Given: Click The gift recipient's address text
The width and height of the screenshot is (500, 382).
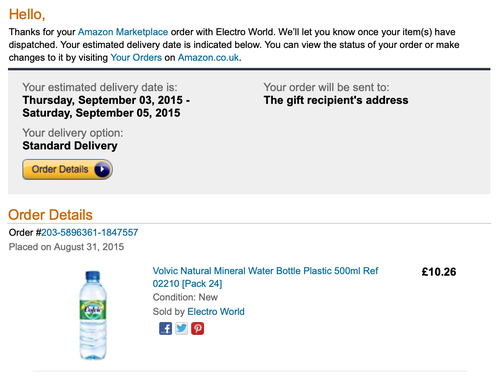Looking at the screenshot, I should pos(336,100).
